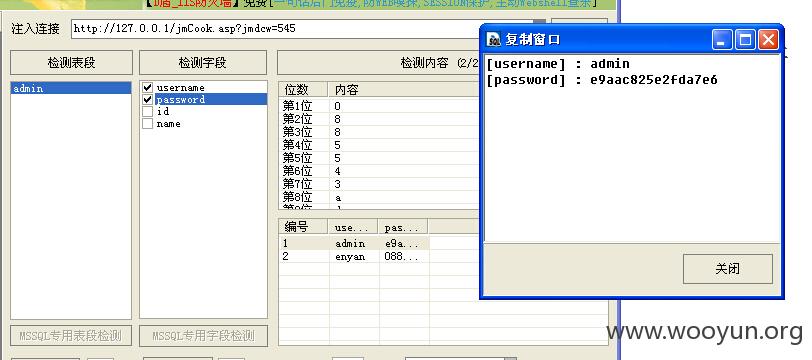Click the MSSQL专用表段检测 button

tap(71, 336)
